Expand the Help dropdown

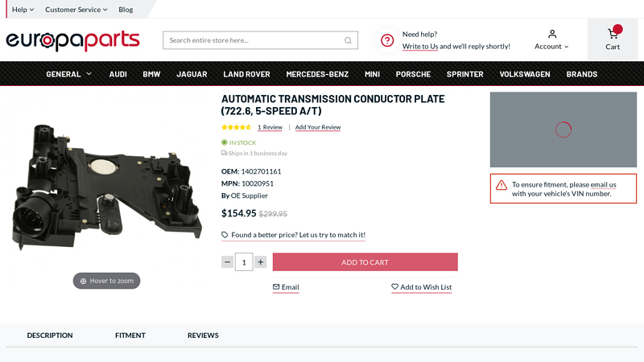(23, 10)
